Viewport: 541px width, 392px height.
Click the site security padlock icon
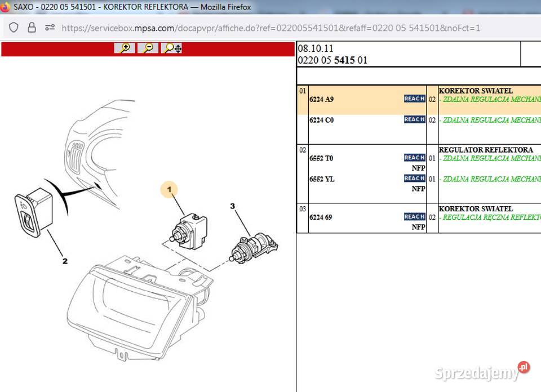coord(32,27)
